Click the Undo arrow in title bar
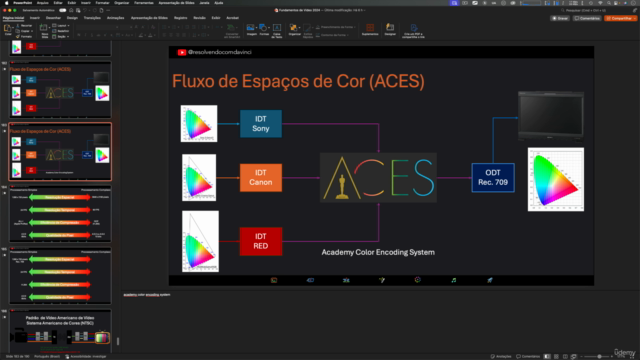Image resolution: width=640 pixels, height=360 pixels. [86, 10]
